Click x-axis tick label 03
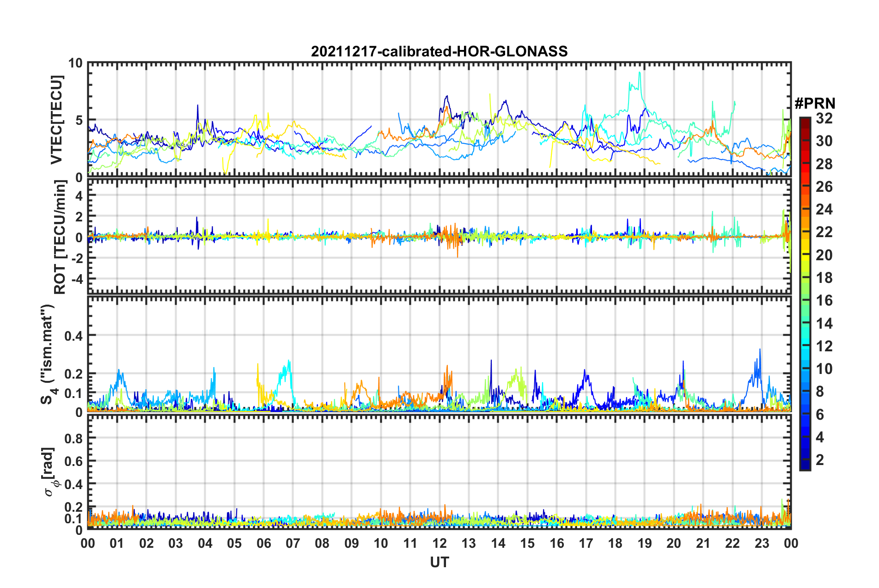 (x=176, y=543)
